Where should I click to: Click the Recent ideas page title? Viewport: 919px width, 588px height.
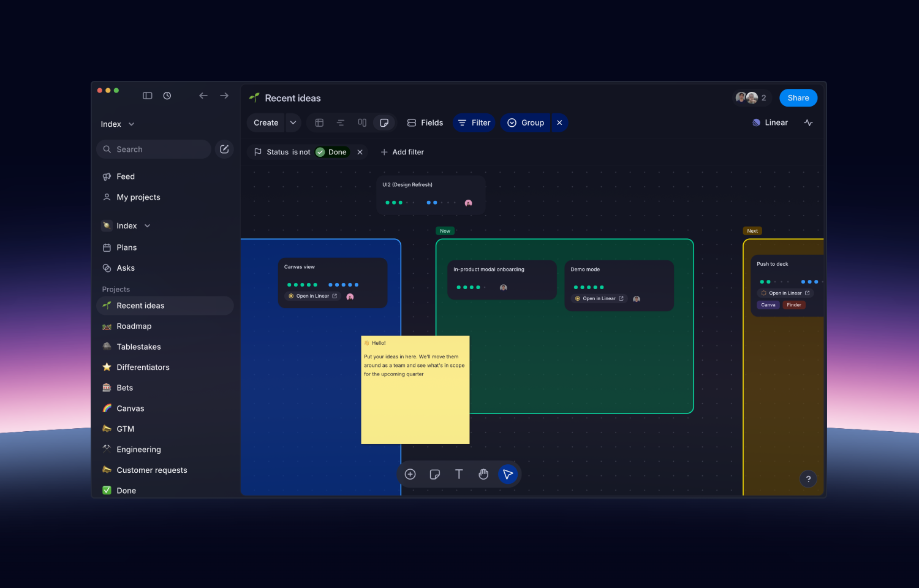coord(293,98)
